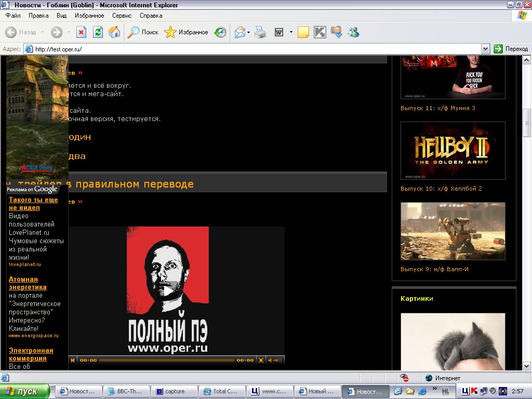Viewport: 532px width, 399px height.
Task: Open the Правка menu
Action: 38,16
